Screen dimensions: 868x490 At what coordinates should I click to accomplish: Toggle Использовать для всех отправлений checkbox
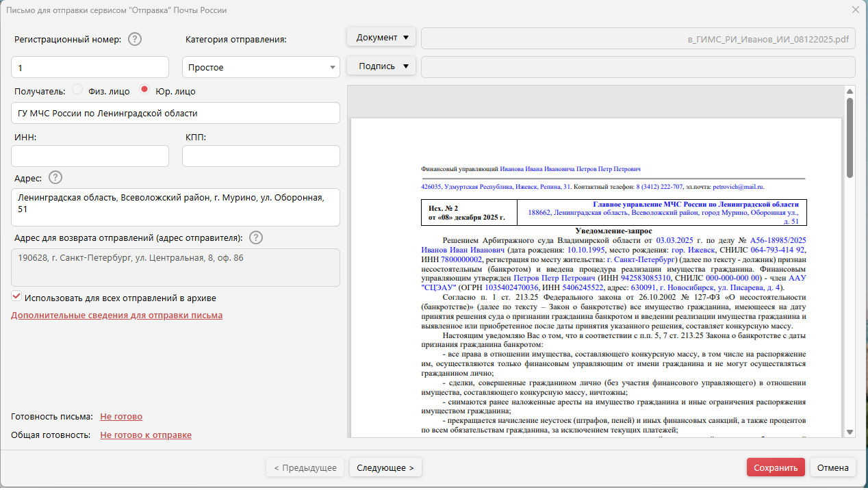tap(16, 298)
